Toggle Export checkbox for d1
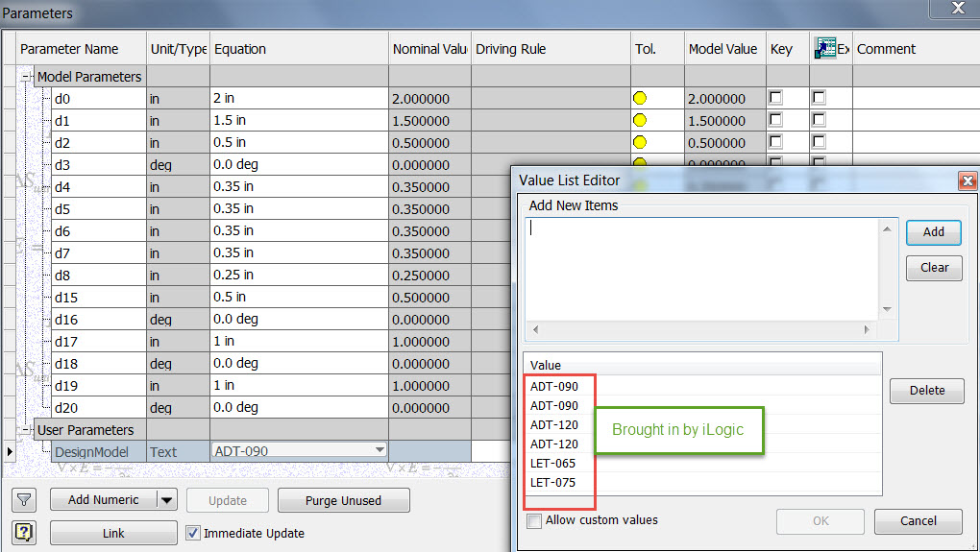The width and height of the screenshot is (980, 552). [x=819, y=119]
